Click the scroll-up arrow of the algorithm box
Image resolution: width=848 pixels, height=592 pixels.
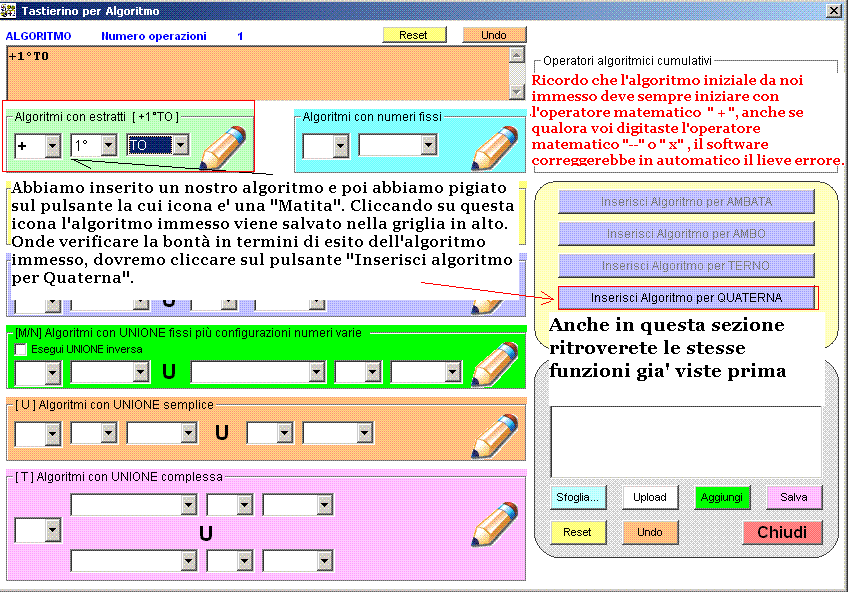point(517,55)
